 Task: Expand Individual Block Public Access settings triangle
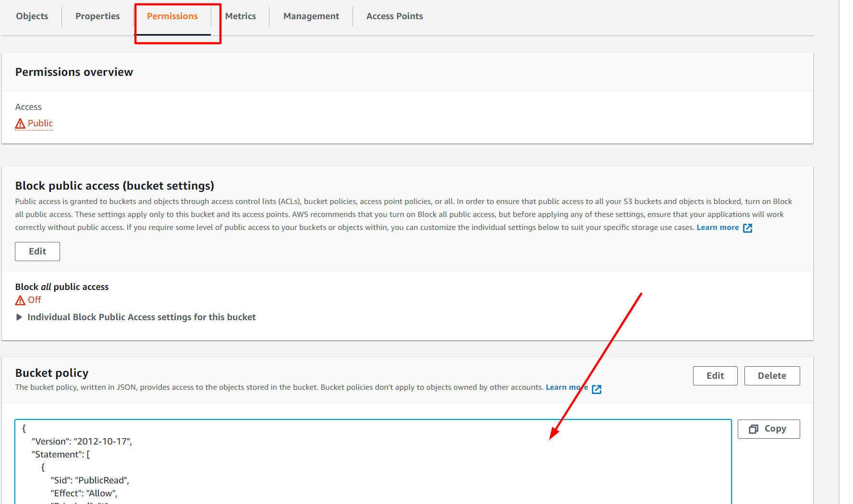(19, 317)
